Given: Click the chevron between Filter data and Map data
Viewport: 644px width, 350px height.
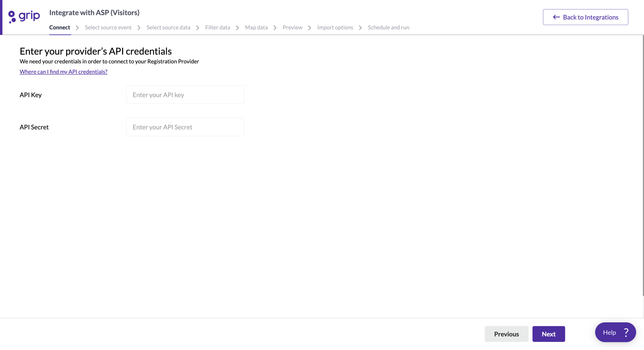Looking at the screenshot, I should pos(237,28).
